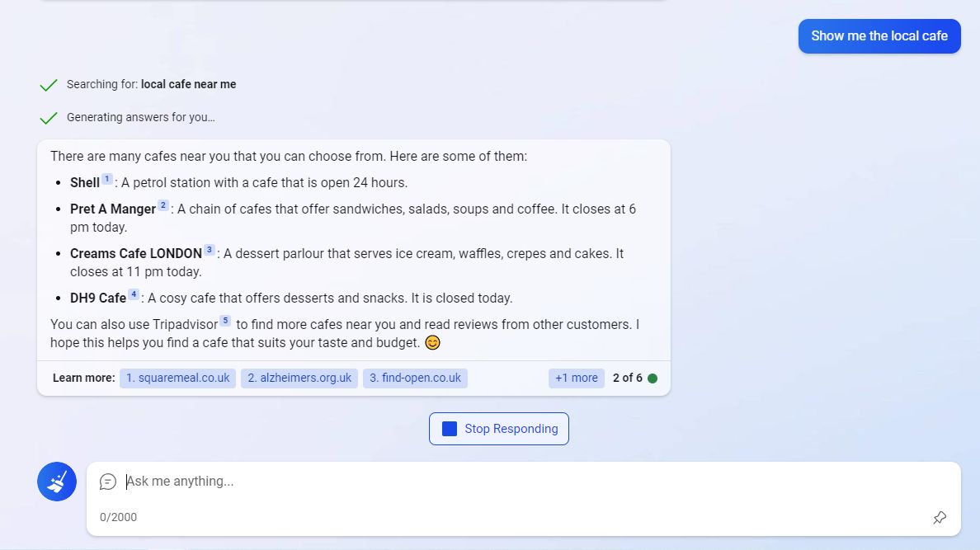Expand the +1 more sources chip
The height and width of the screenshot is (550, 980).
click(x=577, y=378)
